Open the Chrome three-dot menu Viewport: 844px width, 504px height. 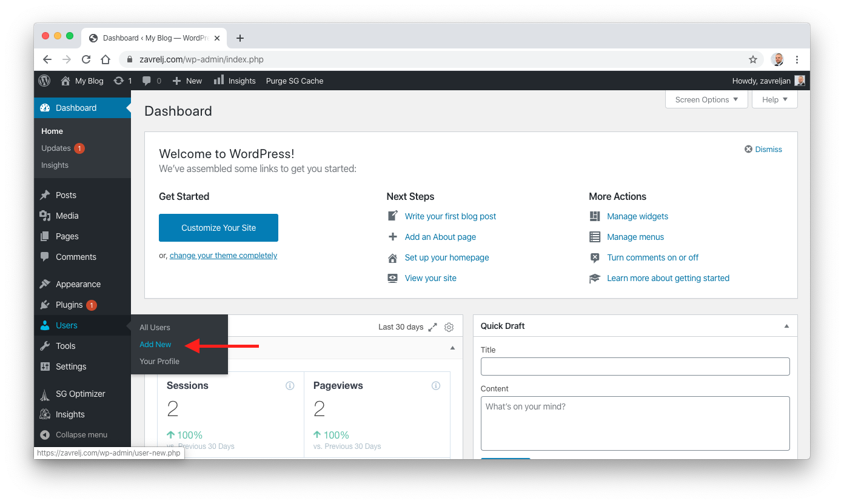click(797, 59)
